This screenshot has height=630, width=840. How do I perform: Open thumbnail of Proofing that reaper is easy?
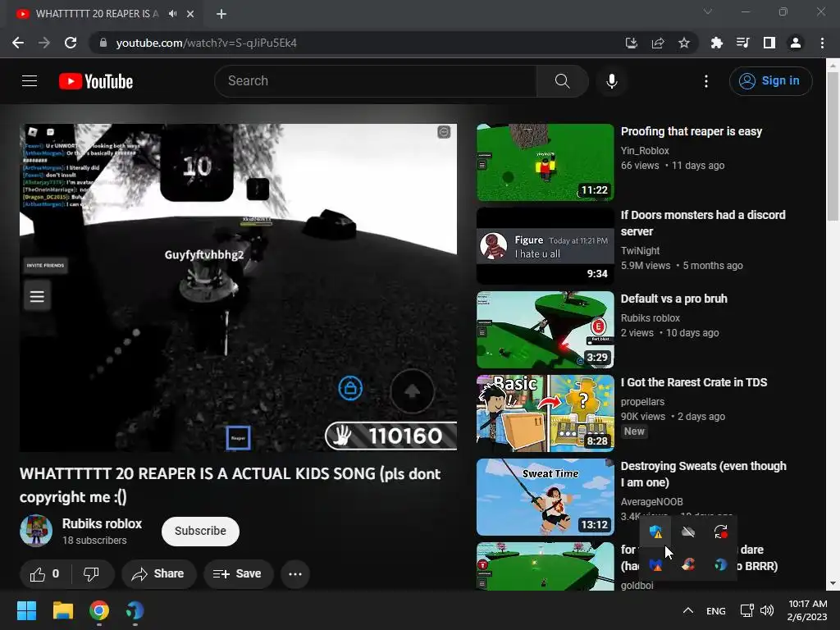point(545,162)
